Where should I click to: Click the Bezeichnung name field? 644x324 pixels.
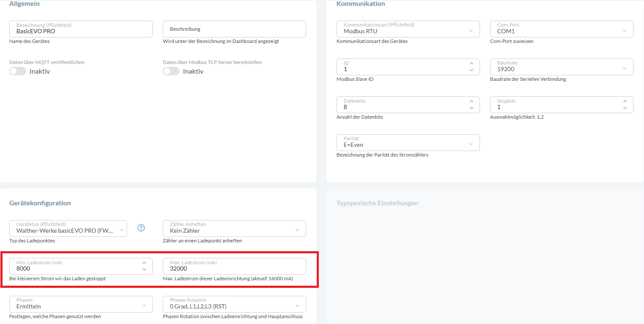81,29
